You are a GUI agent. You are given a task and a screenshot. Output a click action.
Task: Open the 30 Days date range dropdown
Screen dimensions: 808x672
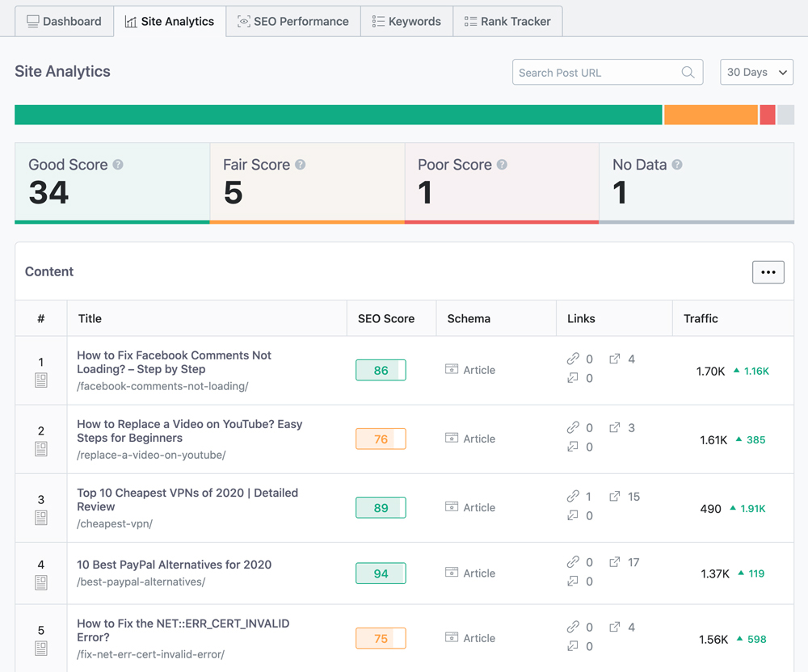tap(756, 72)
